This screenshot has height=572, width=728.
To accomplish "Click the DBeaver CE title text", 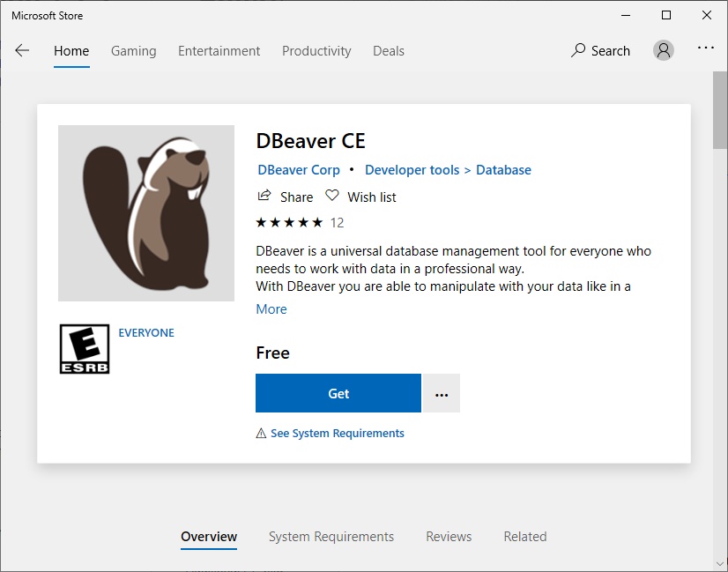I will tap(310, 141).
